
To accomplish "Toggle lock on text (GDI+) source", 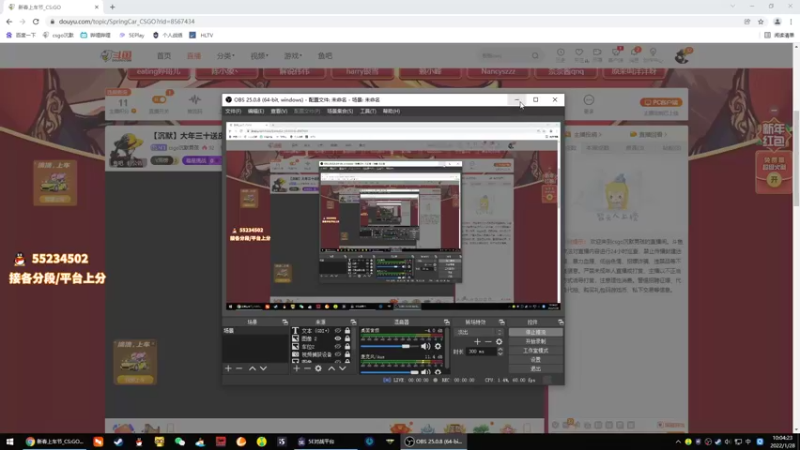I will click(x=347, y=331).
